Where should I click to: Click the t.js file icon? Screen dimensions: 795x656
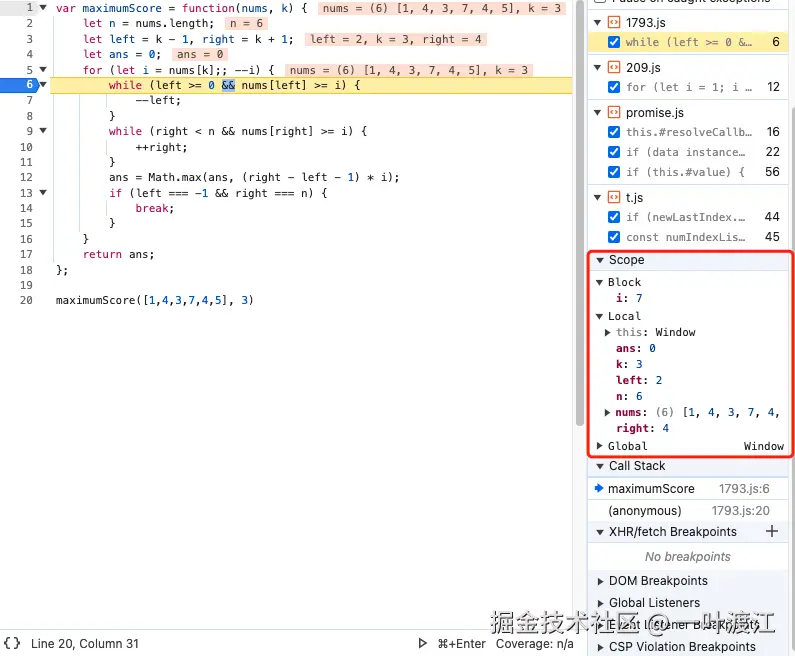(x=614, y=197)
